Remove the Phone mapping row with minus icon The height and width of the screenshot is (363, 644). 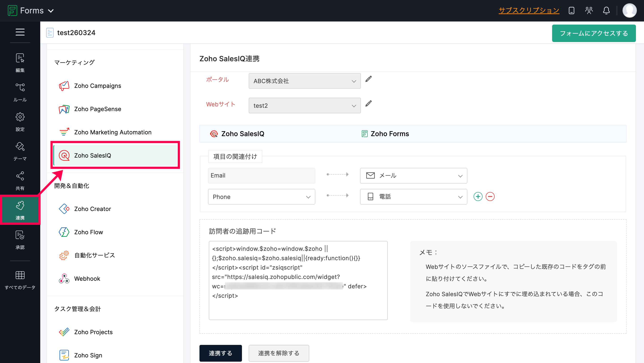click(x=490, y=197)
